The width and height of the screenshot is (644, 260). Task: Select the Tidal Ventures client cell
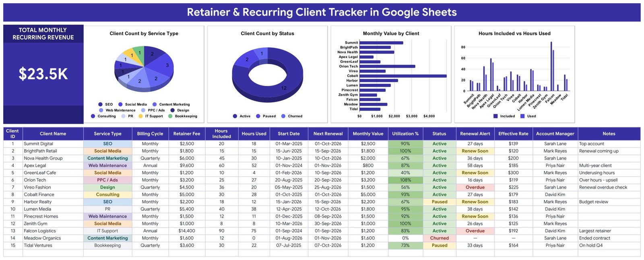(x=53, y=245)
